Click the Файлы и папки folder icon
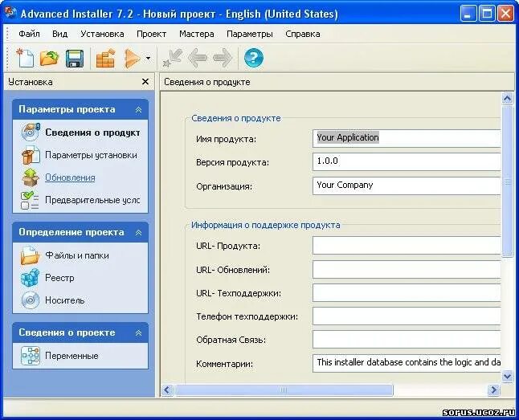Image resolution: width=519 pixels, height=420 pixels. (30, 255)
